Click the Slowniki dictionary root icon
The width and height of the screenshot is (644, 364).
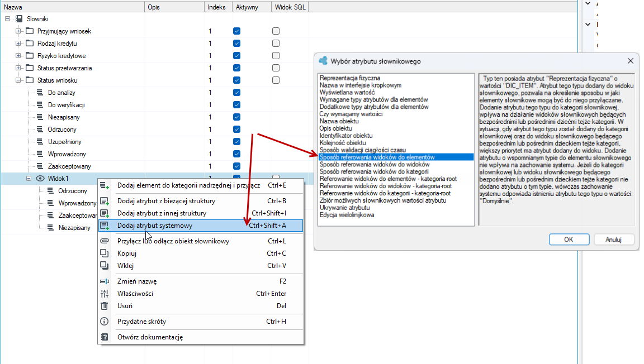[x=20, y=19]
